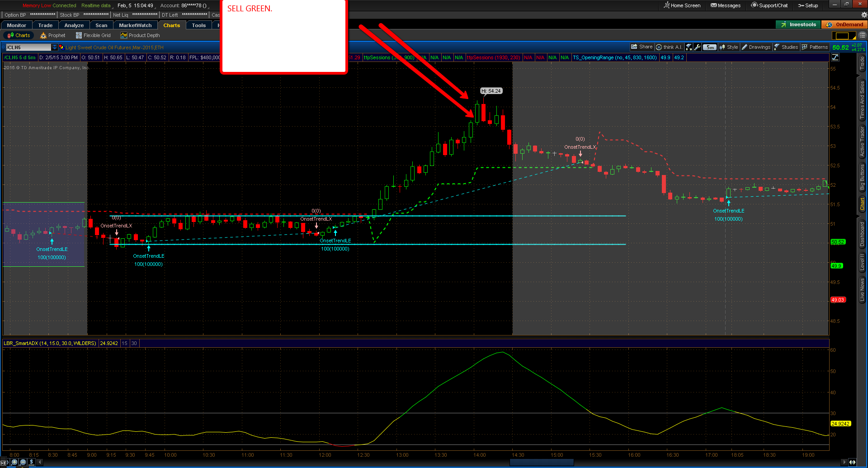Viewport: 868px width, 468px height.
Task: Open the Setup menu
Action: (808, 5)
